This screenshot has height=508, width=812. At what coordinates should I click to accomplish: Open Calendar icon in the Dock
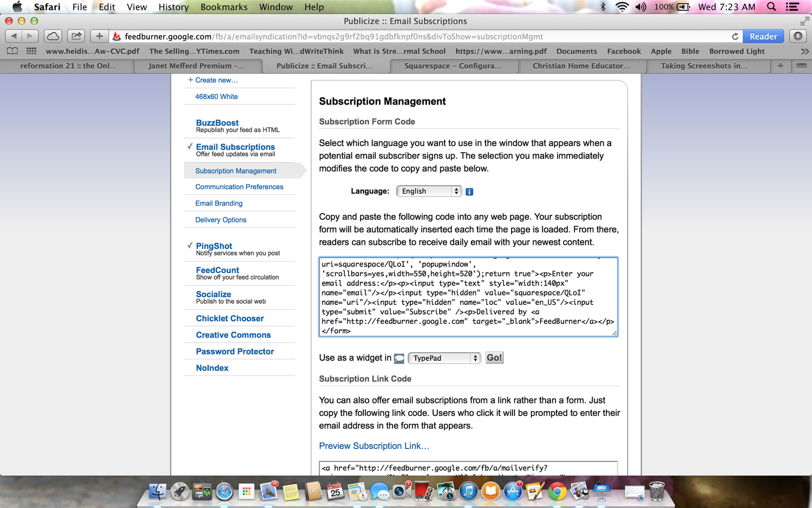(335, 492)
